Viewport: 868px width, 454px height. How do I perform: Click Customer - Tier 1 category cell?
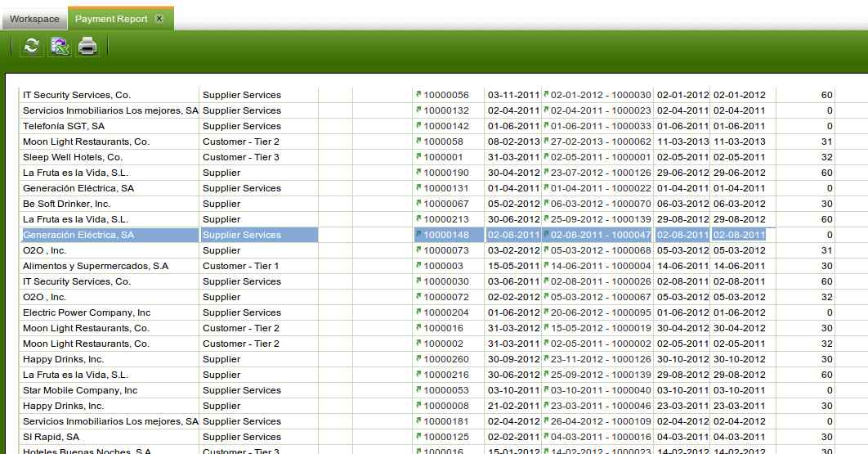(x=258, y=266)
